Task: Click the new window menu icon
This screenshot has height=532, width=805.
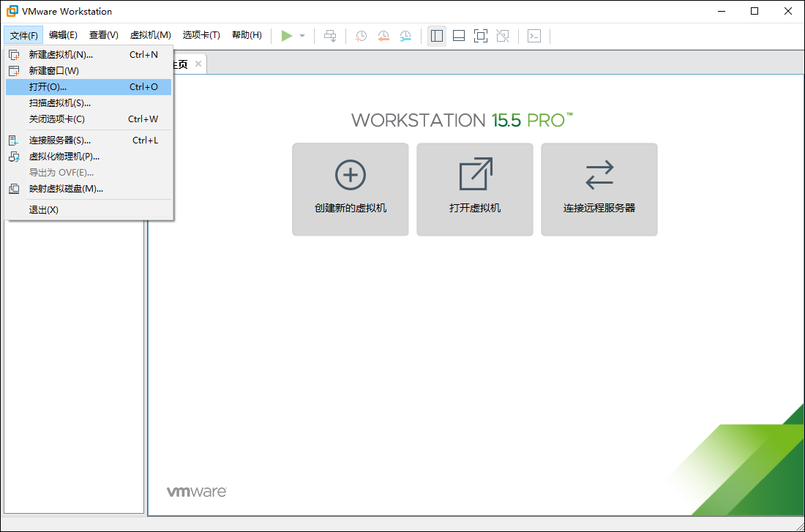Action: pyautogui.click(x=15, y=71)
